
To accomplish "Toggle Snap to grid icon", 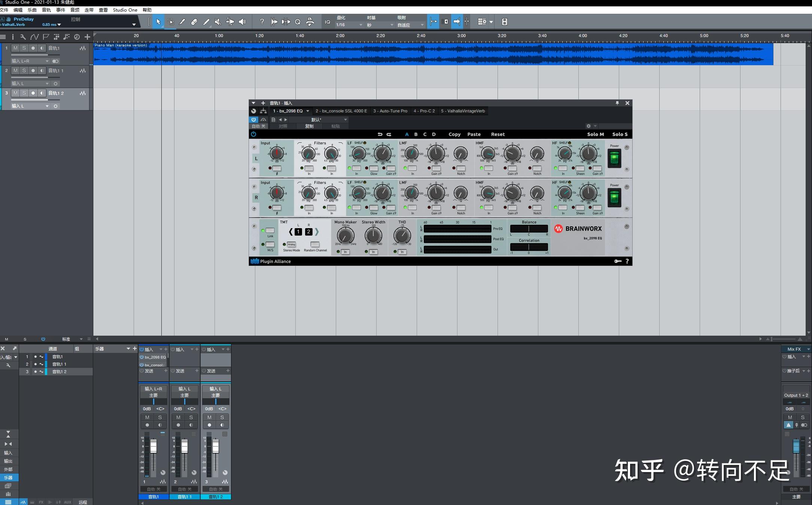I will coord(433,22).
